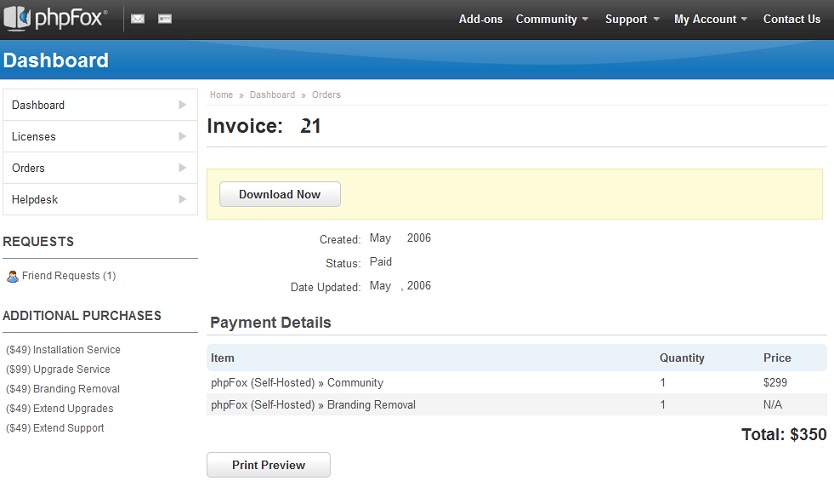Click the $299 price cell
The height and width of the screenshot is (481, 834).
(775, 383)
